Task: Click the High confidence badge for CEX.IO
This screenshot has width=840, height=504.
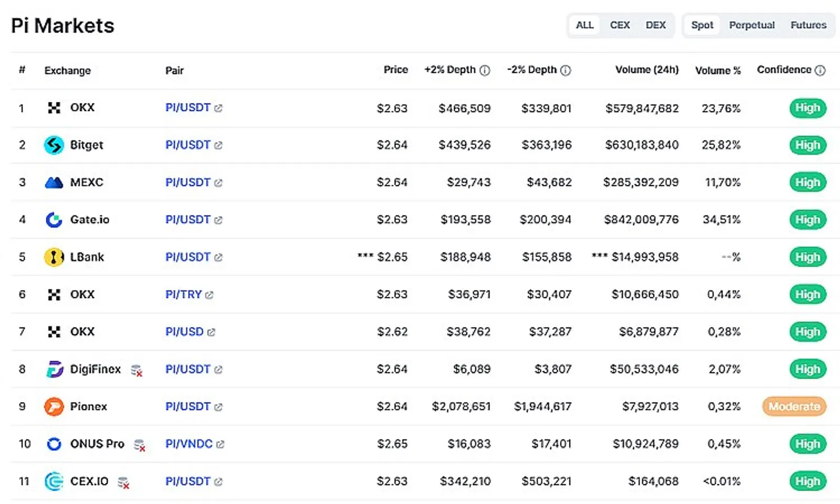Action: pyautogui.click(x=808, y=481)
